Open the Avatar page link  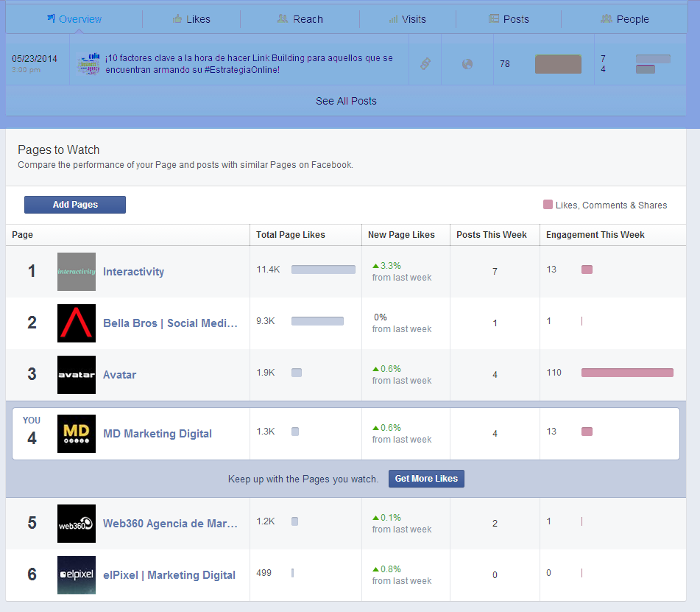click(x=120, y=375)
